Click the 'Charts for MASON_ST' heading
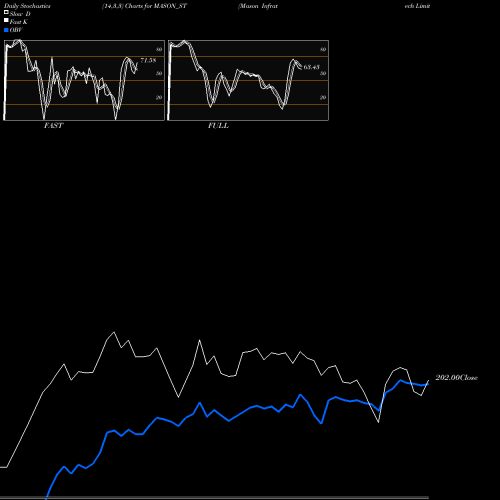The width and height of the screenshot is (500, 500). pyautogui.click(x=156, y=6)
